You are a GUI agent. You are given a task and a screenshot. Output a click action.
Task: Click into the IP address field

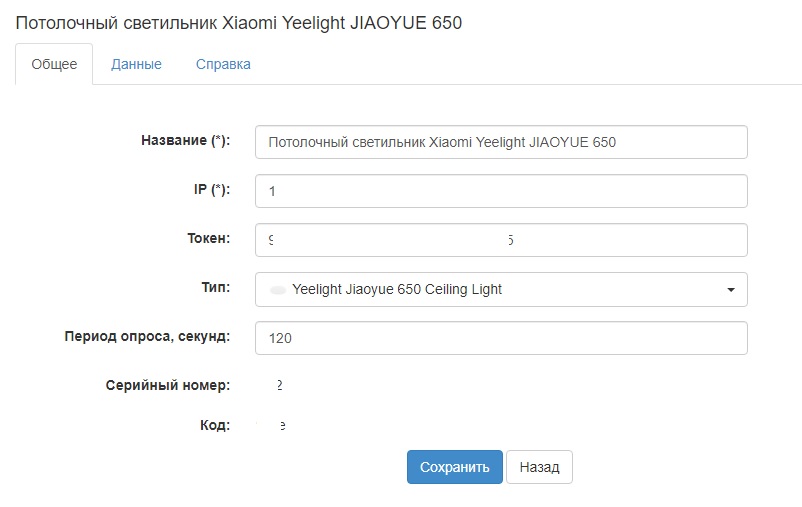click(501, 191)
